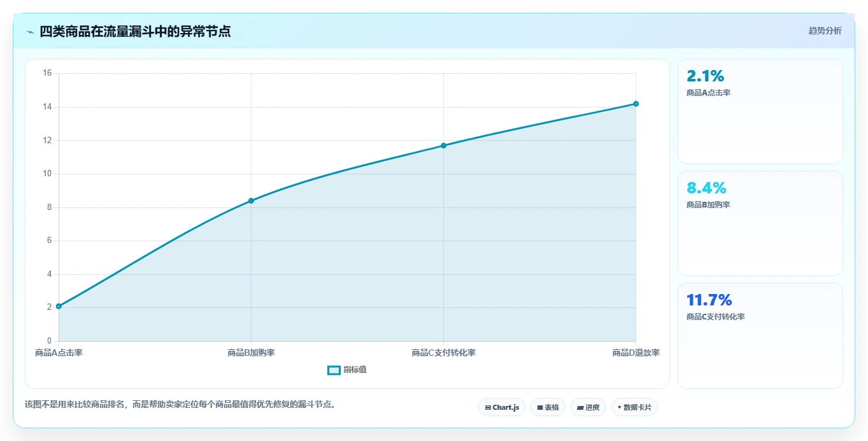Click the data point for 商品D退款率

pos(636,104)
